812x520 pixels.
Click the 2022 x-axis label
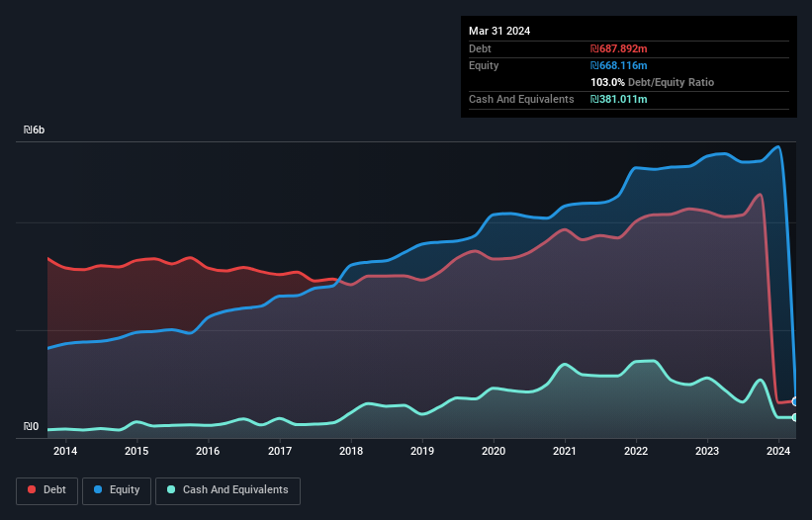[636, 451]
